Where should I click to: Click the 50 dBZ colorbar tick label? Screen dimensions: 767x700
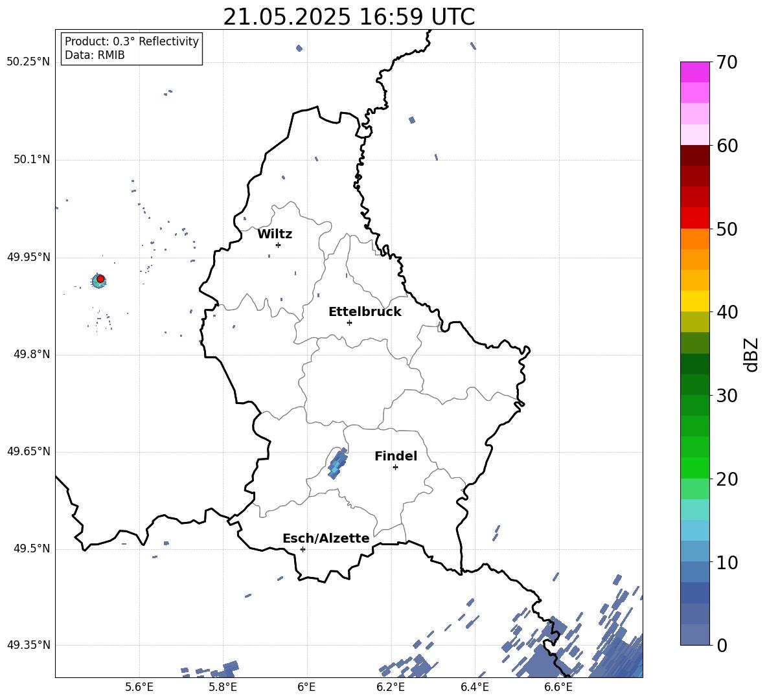(x=727, y=229)
